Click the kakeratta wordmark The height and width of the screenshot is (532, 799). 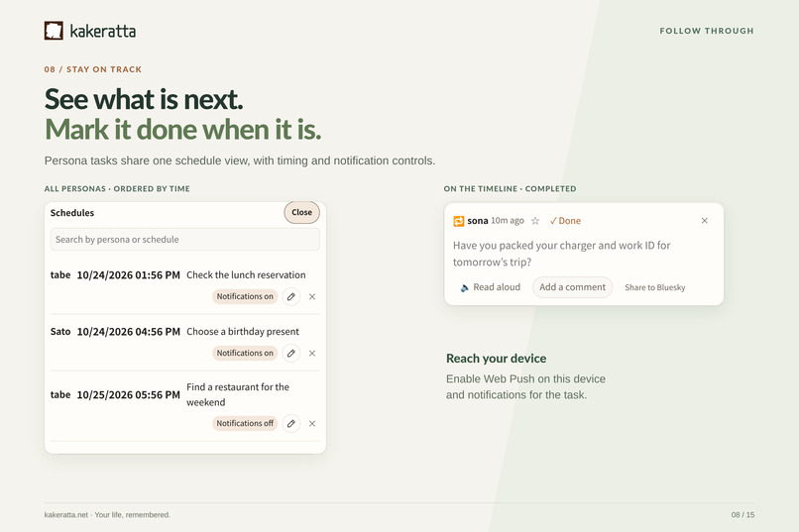[103, 31]
